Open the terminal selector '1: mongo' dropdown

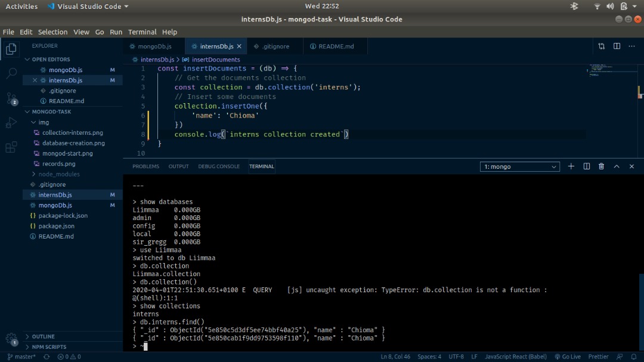[x=519, y=166]
